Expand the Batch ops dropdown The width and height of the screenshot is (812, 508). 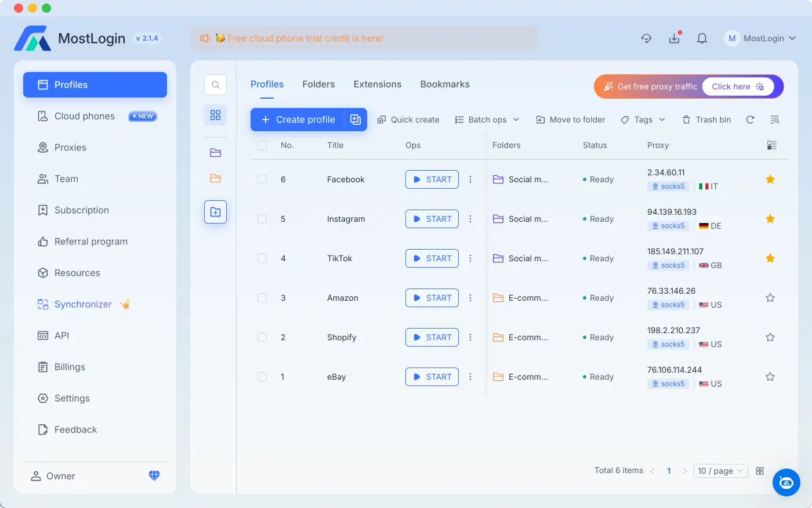[x=487, y=120]
